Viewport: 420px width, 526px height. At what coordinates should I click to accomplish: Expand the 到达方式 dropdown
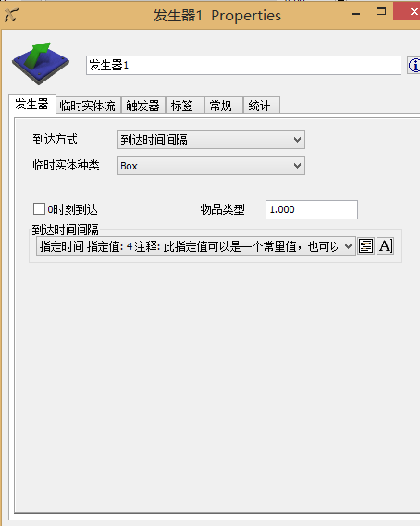[x=211, y=140]
